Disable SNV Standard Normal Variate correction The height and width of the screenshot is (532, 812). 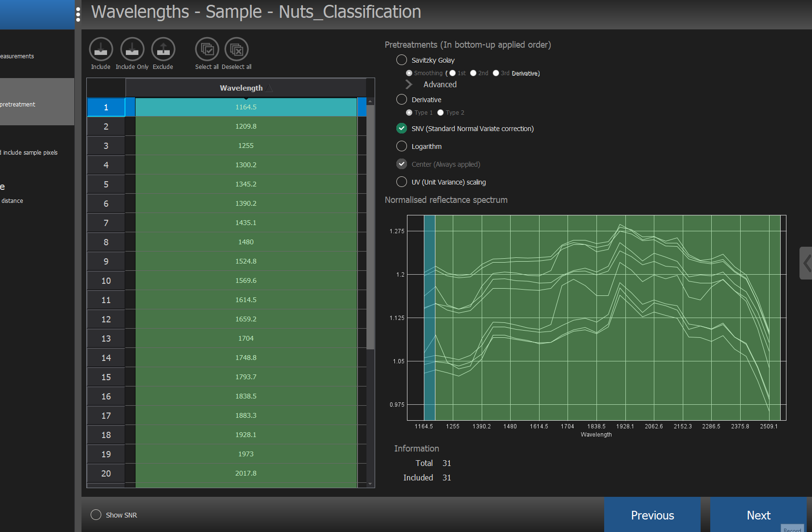pyautogui.click(x=401, y=129)
